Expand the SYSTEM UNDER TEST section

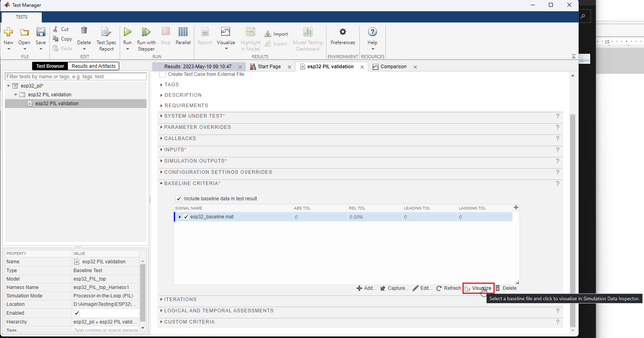[x=161, y=116]
